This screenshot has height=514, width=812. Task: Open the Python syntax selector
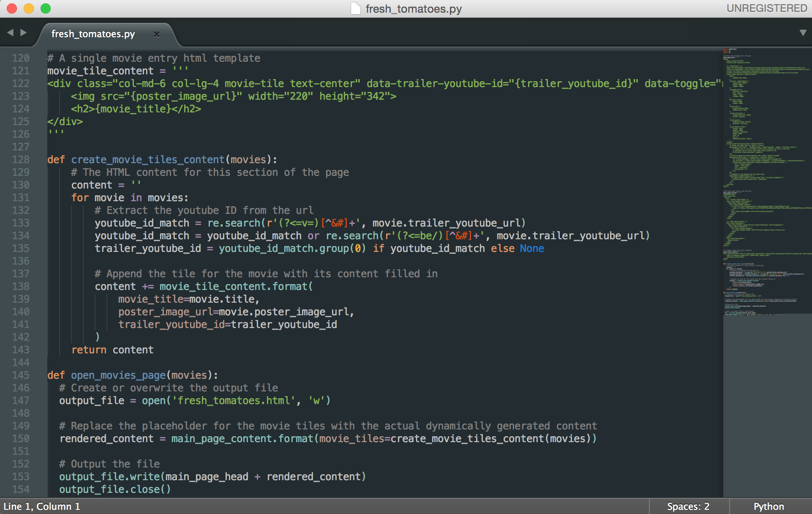[x=768, y=506]
